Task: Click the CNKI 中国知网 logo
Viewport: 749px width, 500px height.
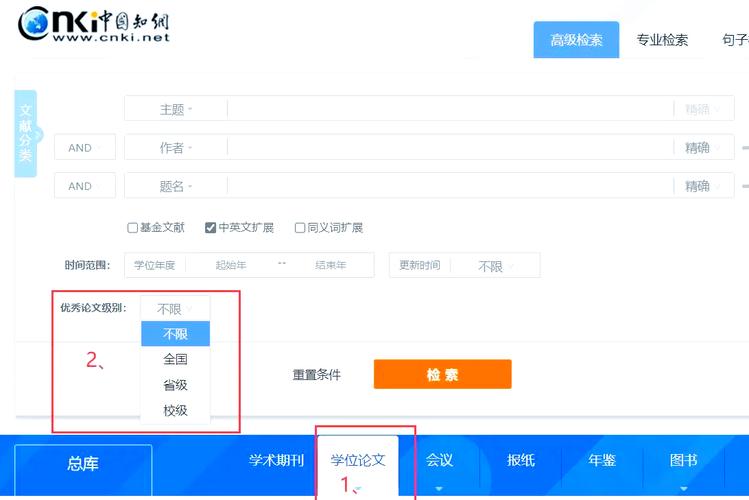Action: pos(95,24)
